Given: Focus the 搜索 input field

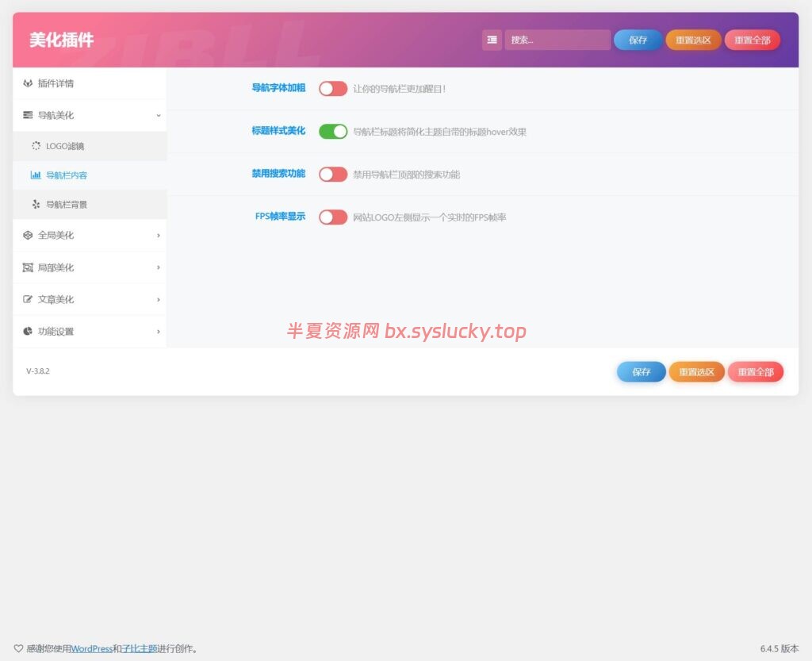Looking at the screenshot, I should pyautogui.click(x=557, y=40).
